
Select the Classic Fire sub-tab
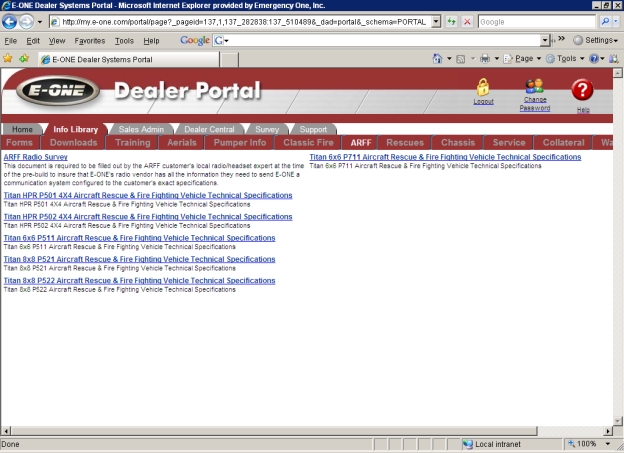coord(308,143)
